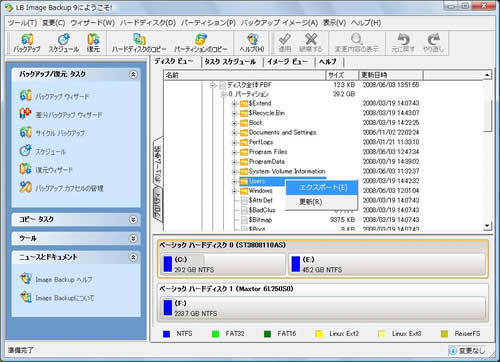Screen dimensions: 500x362
Task: Collapse the ニュースとドキュメント panel
Action: (133, 257)
